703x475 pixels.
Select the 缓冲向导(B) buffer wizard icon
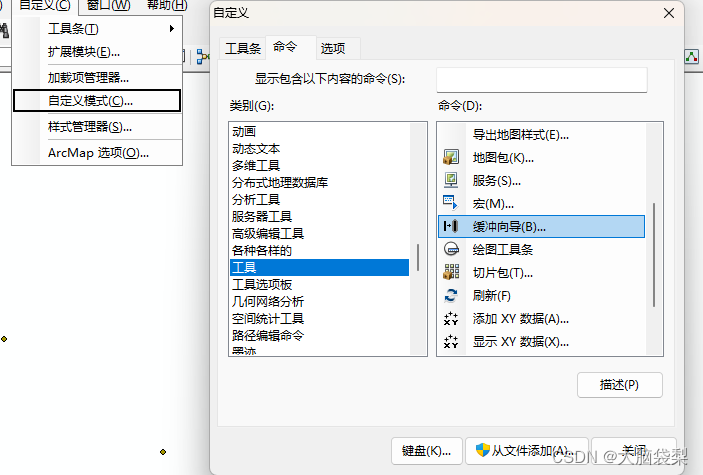tap(451, 226)
